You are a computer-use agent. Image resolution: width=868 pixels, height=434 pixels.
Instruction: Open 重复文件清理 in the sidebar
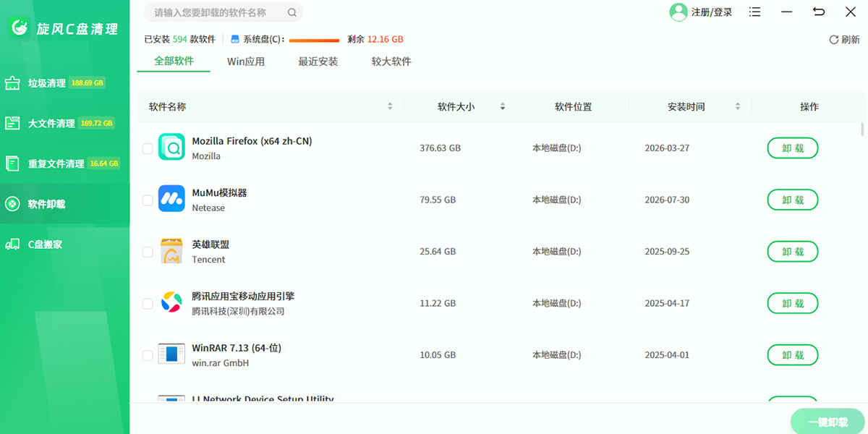pos(65,163)
